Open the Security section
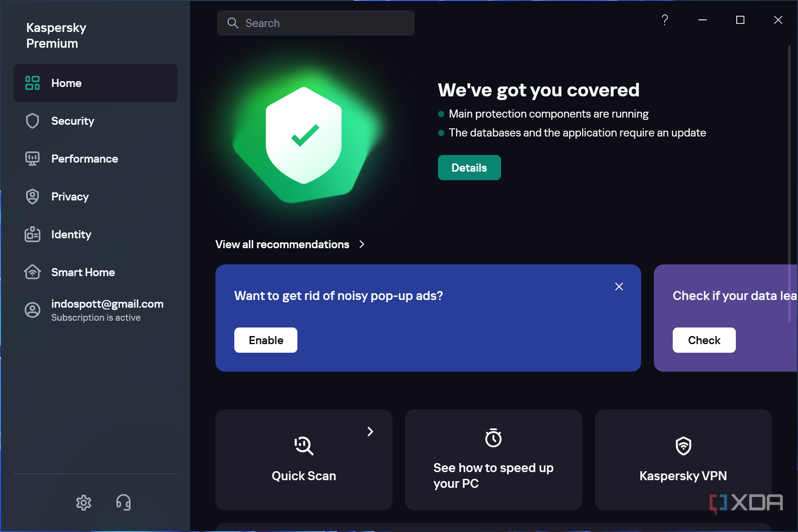798x532 pixels. coord(96,121)
